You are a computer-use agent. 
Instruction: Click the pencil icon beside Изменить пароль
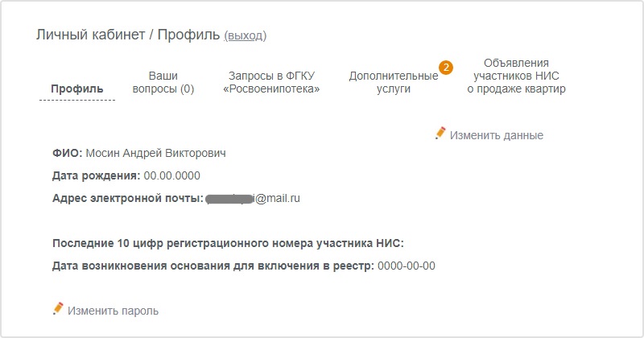(58, 309)
